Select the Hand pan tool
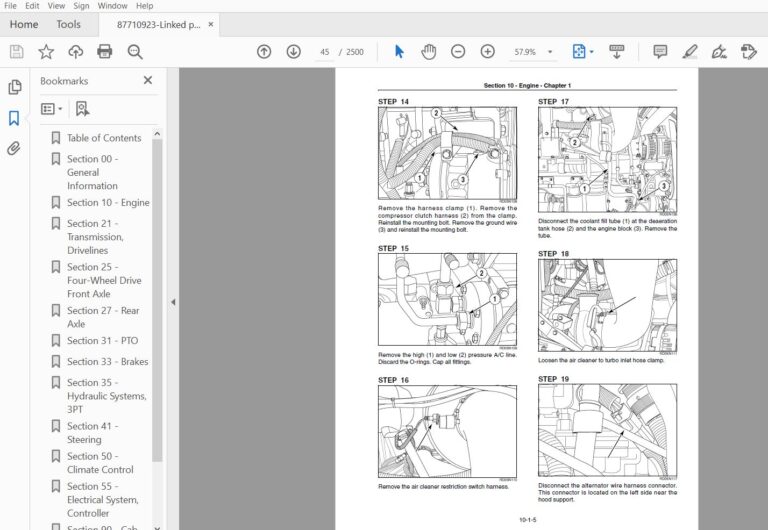768x530 pixels. [x=429, y=51]
